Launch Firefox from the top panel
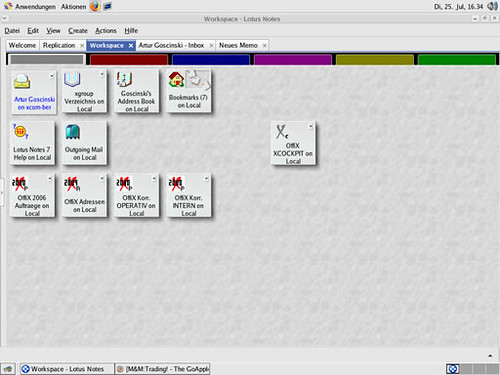This screenshot has height=375, width=500. pyautogui.click(x=95, y=6)
